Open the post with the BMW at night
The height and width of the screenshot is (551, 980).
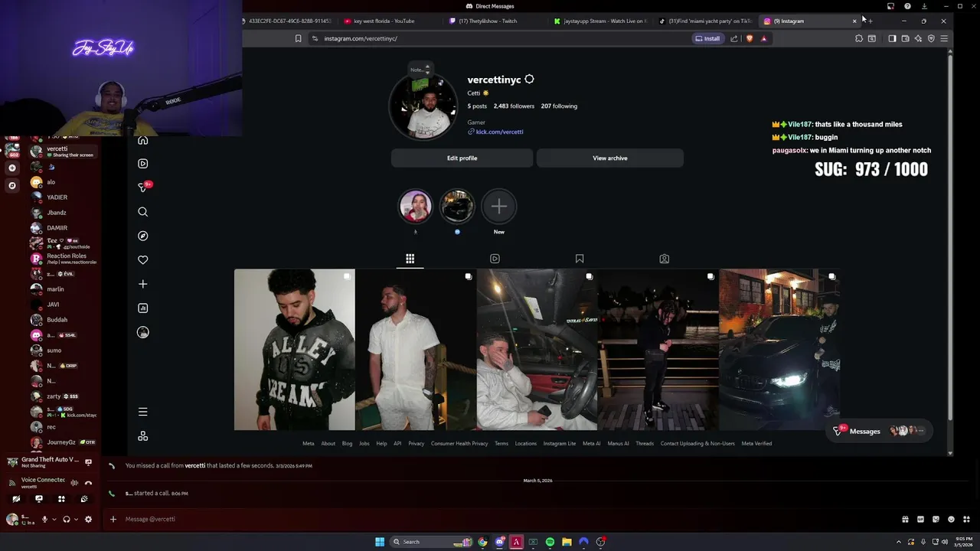(x=779, y=350)
